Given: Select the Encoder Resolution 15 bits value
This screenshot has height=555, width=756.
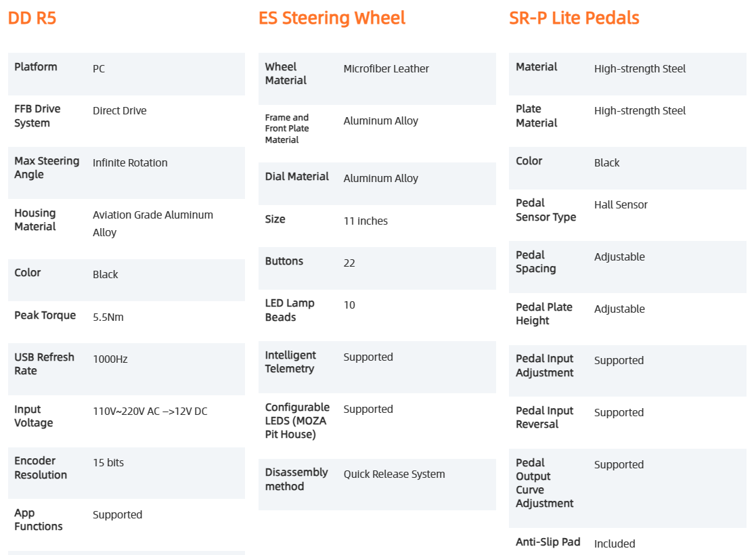Looking at the screenshot, I should 108,462.
